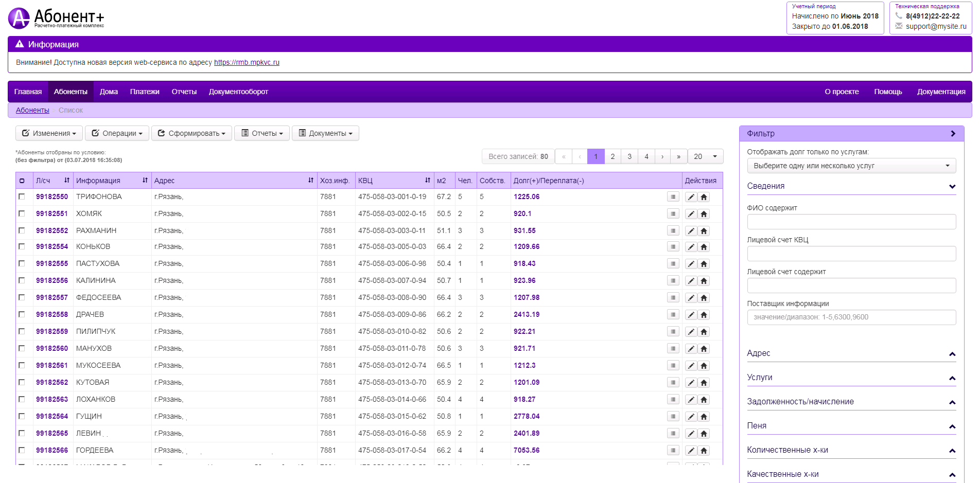Collapse Фильтр panel with arrow
Viewport: 980px width, 483px height.
953,133
